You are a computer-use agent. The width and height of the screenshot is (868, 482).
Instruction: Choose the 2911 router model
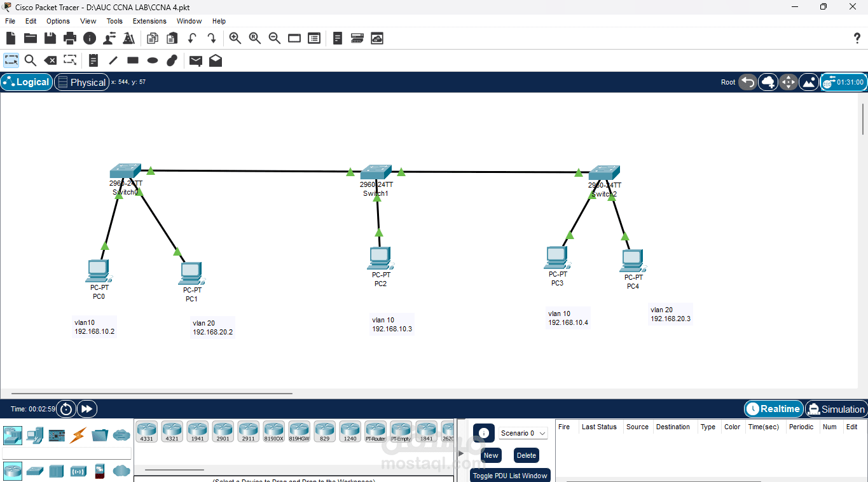click(x=249, y=432)
